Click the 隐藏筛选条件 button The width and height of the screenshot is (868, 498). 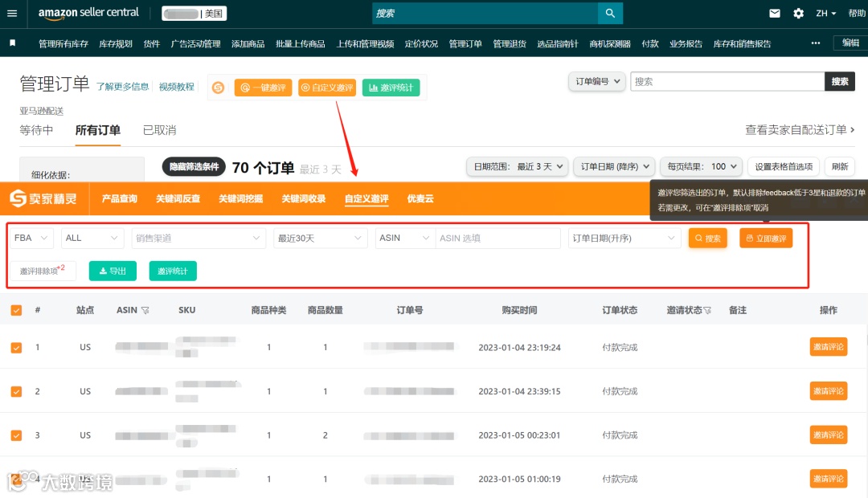(194, 166)
